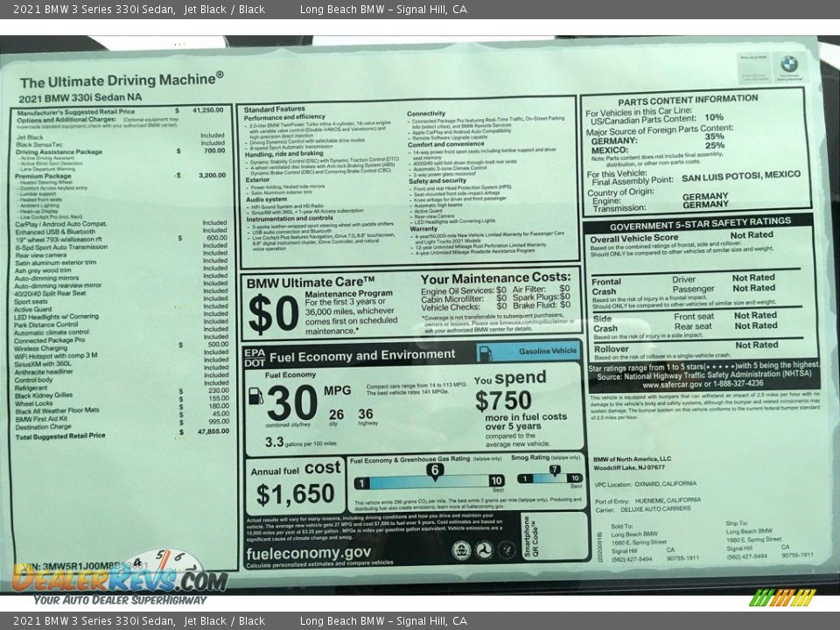This screenshot has height=630, width=840.
Task: Select the large 30 combined MPG number
Action: pos(292,402)
